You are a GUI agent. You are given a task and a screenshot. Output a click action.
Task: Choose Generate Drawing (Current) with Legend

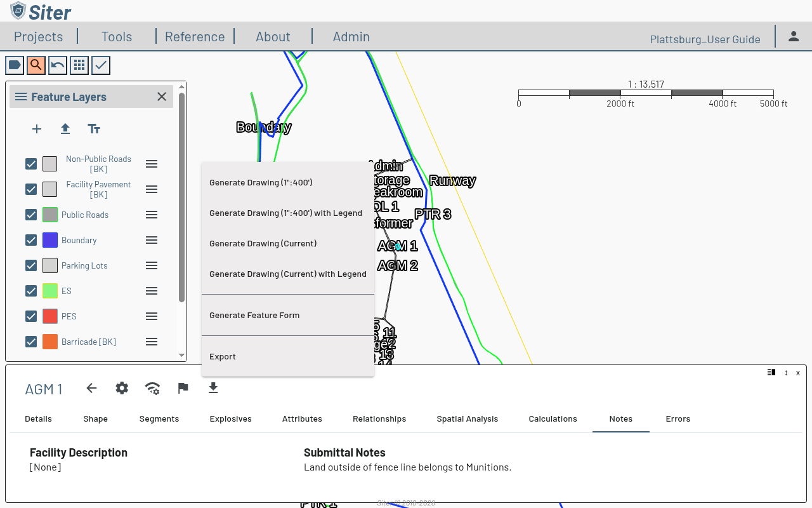(288, 274)
